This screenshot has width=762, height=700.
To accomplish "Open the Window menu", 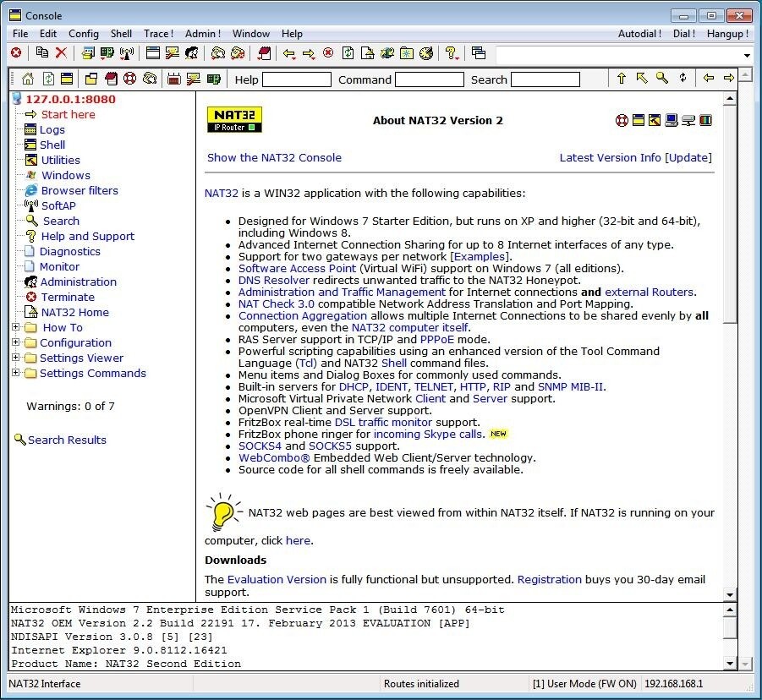I will [x=251, y=34].
